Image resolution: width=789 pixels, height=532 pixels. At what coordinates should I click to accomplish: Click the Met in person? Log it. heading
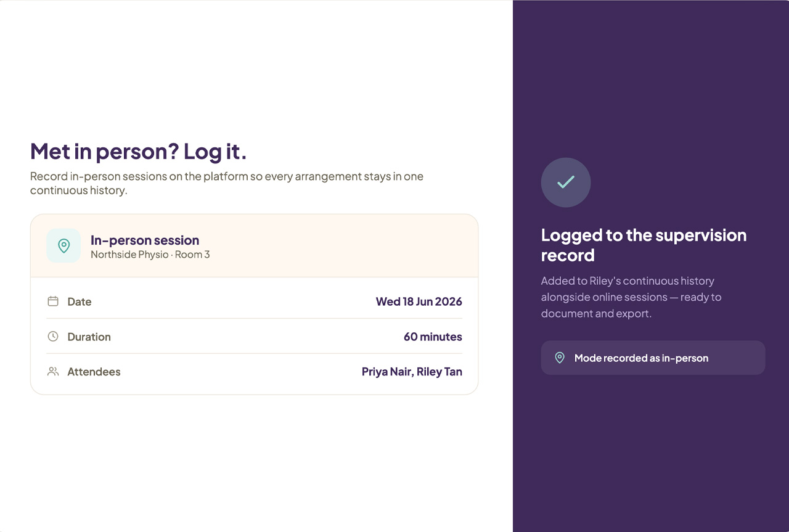(x=139, y=151)
